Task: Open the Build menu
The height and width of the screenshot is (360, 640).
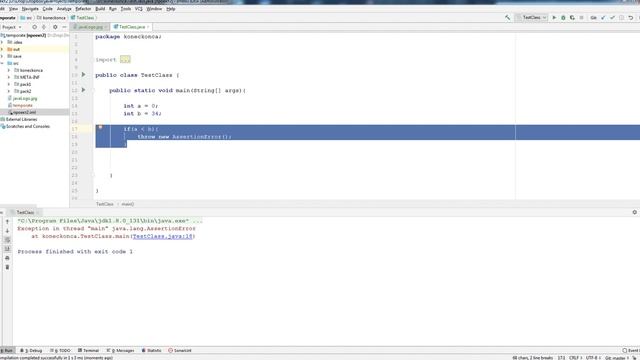Action: [100, 9]
